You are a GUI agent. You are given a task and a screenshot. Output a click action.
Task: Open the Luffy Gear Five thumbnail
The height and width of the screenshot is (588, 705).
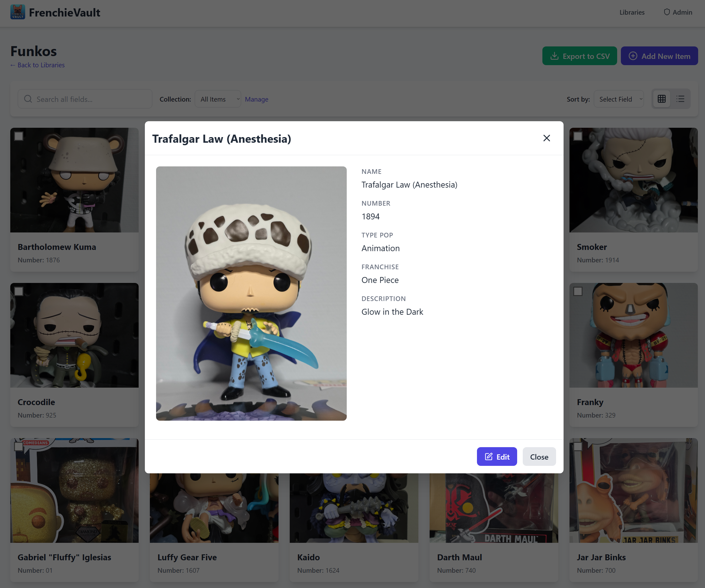[x=214, y=508]
